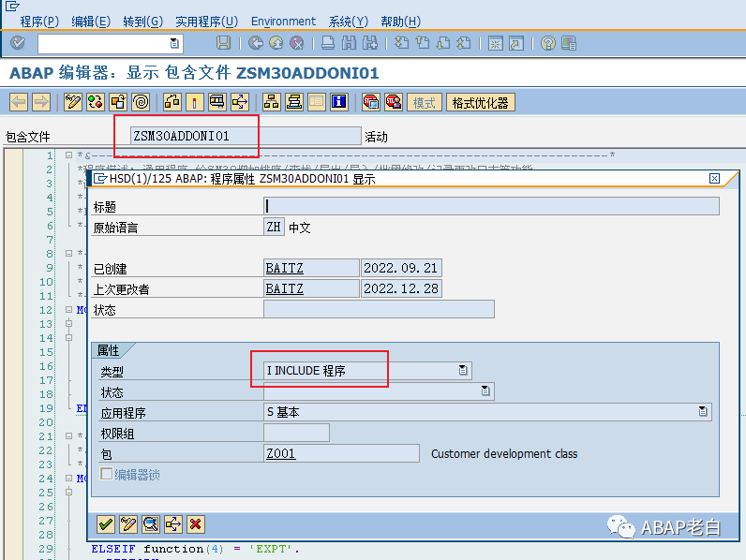
Task: Collapse the code block at line 24
Action: [x=69, y=479]
